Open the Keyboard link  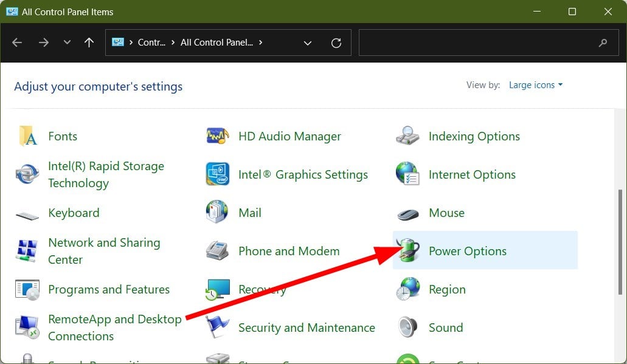point(74,213)
